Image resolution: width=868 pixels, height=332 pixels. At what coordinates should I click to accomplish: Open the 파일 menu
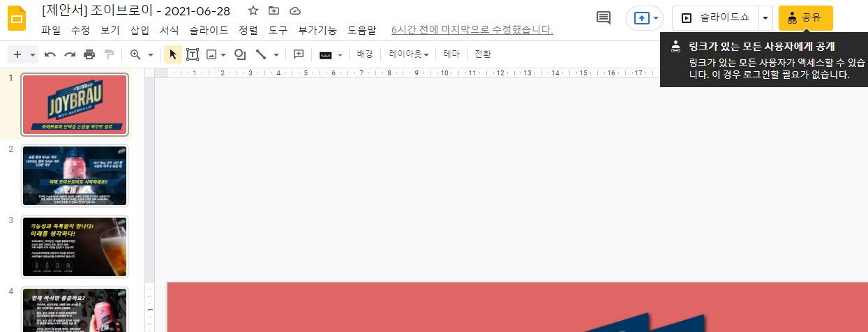(51, 30)
